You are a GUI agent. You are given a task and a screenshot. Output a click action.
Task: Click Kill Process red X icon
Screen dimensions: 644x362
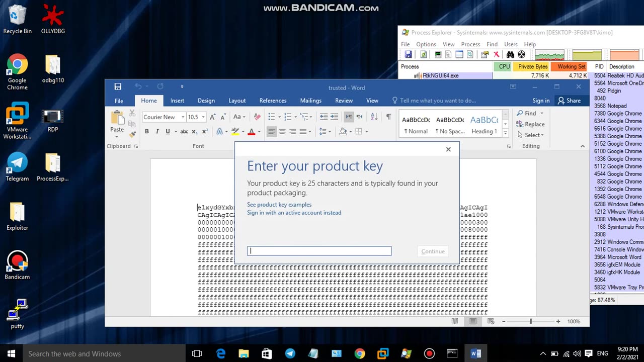click(x=496, y=54)
